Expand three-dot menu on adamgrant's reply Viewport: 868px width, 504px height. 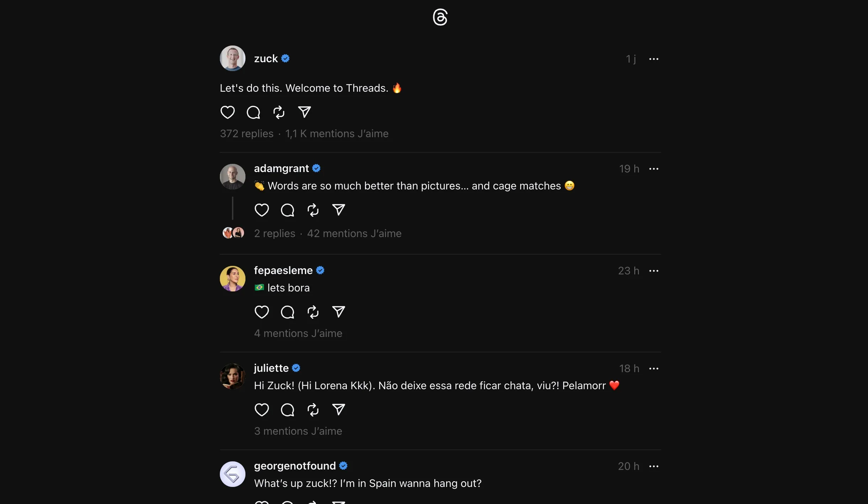pos(653,169)
